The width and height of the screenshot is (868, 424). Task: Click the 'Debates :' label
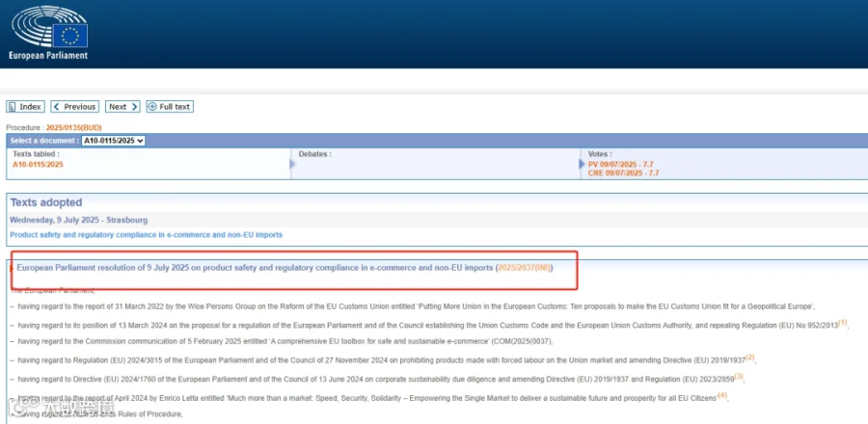pyautogui.click(x=315, y=154)
